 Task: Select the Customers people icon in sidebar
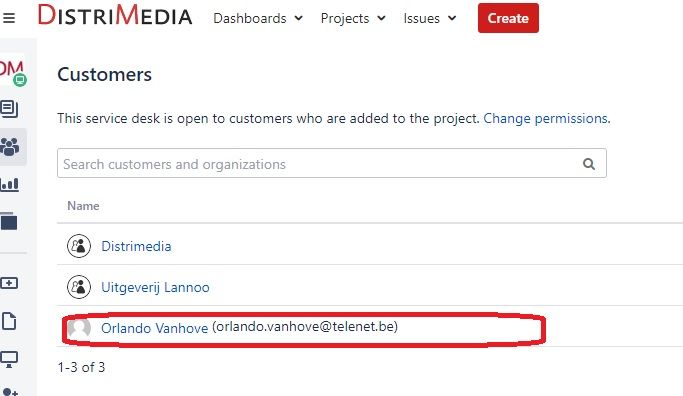coord(10,147)
